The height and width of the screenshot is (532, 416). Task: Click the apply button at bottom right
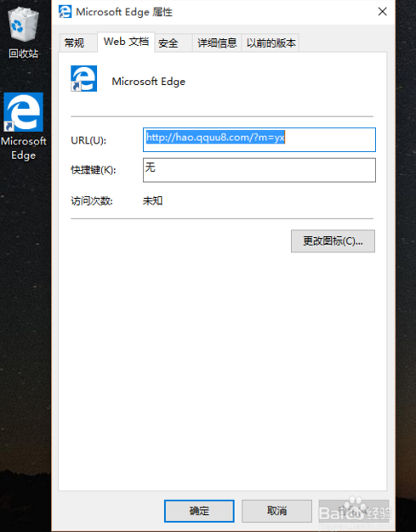point(354,511)
